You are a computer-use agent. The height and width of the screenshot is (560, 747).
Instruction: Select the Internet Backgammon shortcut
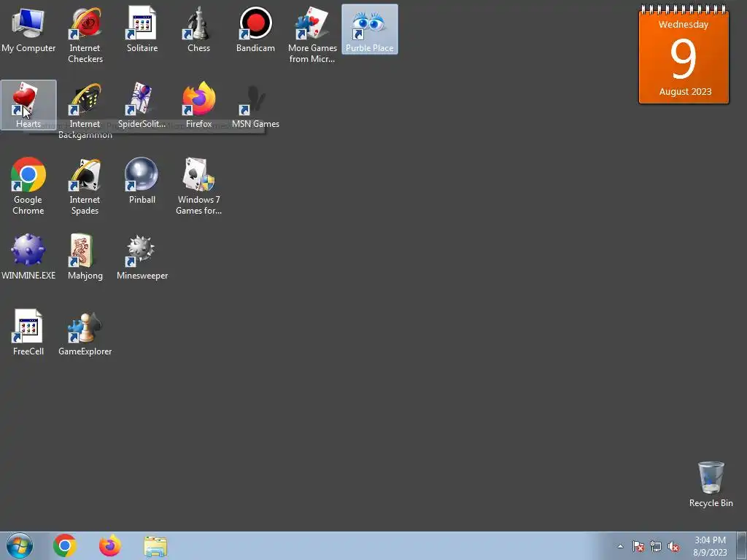(85, 111)
